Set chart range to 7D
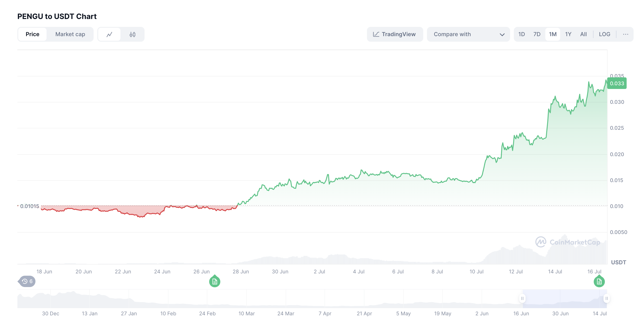The image size is (644, 335). pos(537,34)
